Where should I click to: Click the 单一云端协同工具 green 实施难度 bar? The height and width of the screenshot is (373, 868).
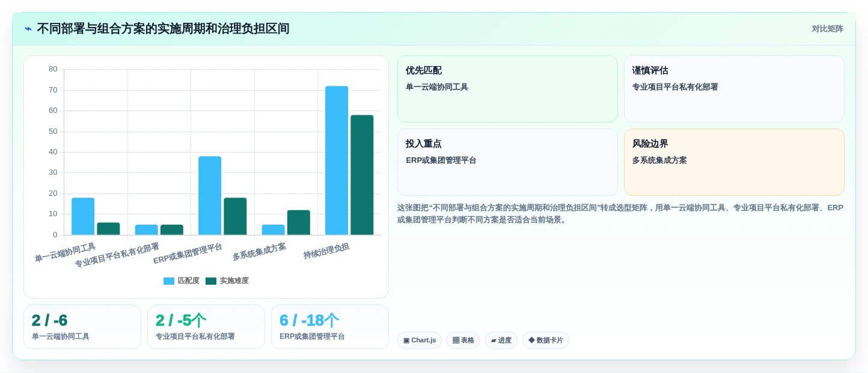coord(108,229)
